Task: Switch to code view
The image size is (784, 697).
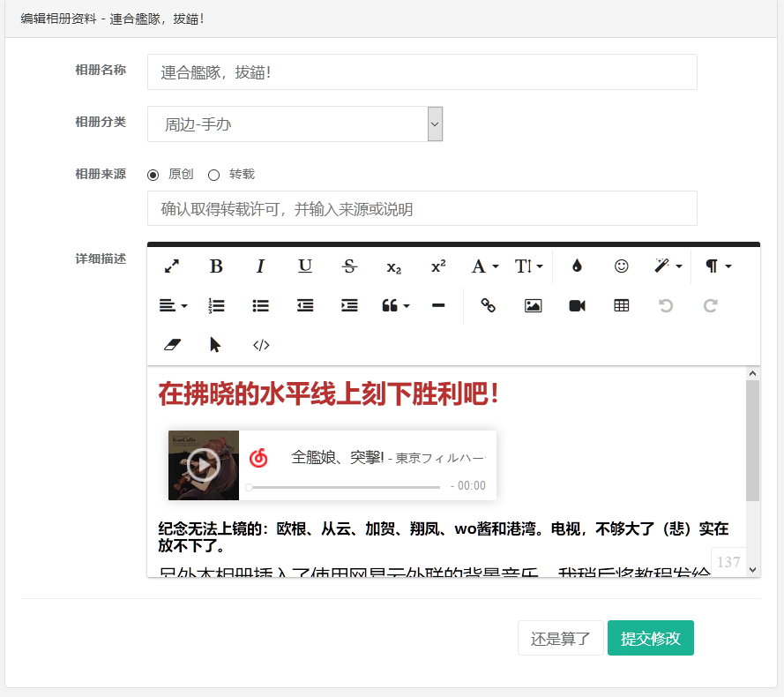Action: coord(261,345)
